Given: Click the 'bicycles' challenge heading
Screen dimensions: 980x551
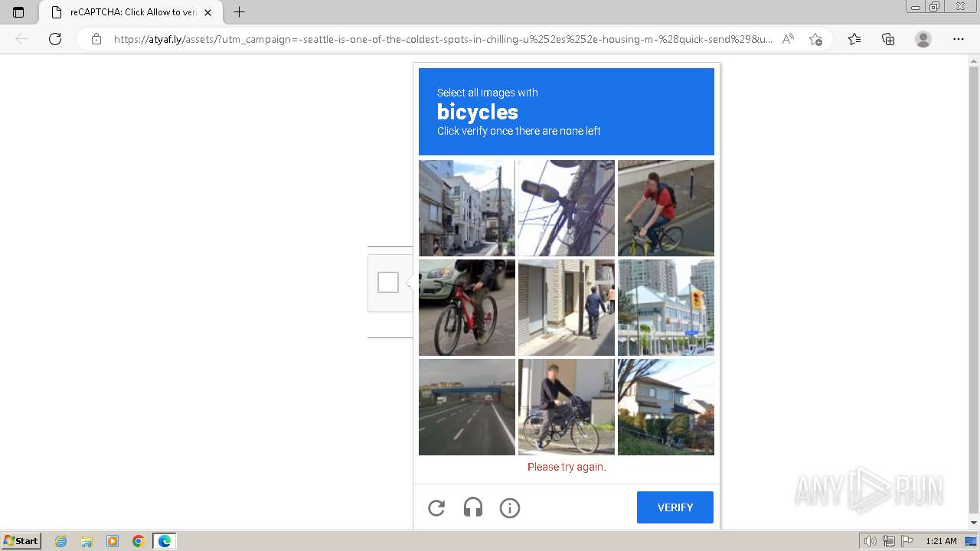Looking at the screenshot, I should pyautogui.click(x=478, y=112).
